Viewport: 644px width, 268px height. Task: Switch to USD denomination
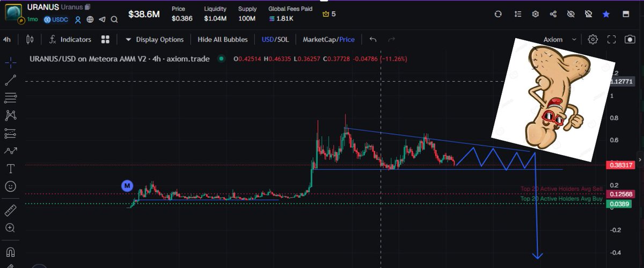pyautogui.click(x=267, y=39)
